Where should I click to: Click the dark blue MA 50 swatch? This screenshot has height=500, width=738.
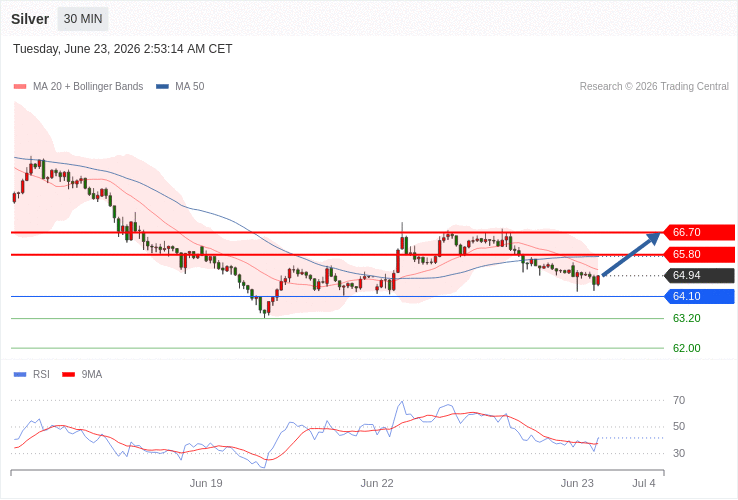(162, 87)
